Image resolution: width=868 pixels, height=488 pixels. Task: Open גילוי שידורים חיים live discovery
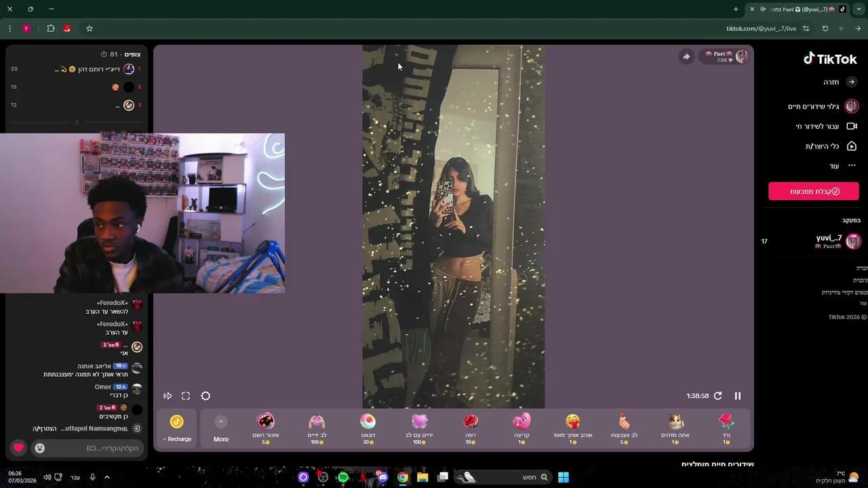[823, 106]
